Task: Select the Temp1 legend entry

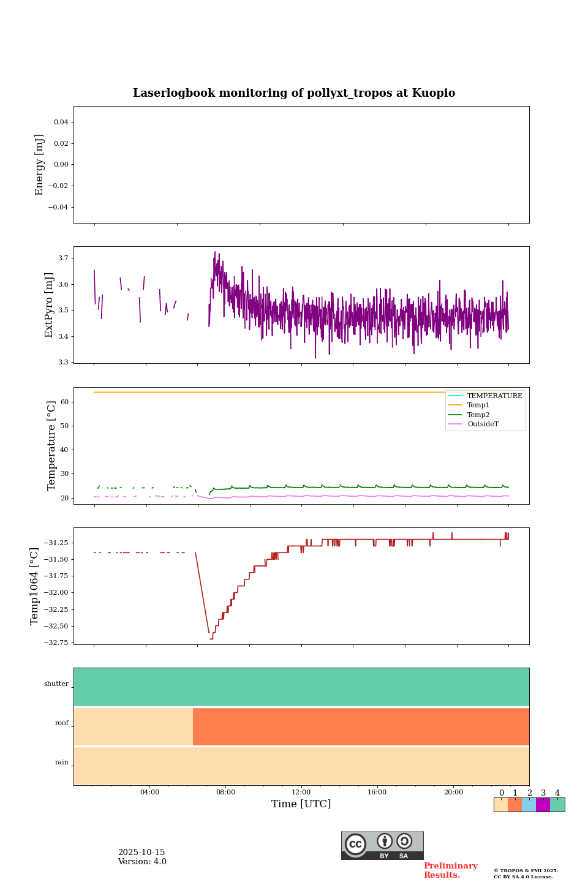Action: coord(478,405)
